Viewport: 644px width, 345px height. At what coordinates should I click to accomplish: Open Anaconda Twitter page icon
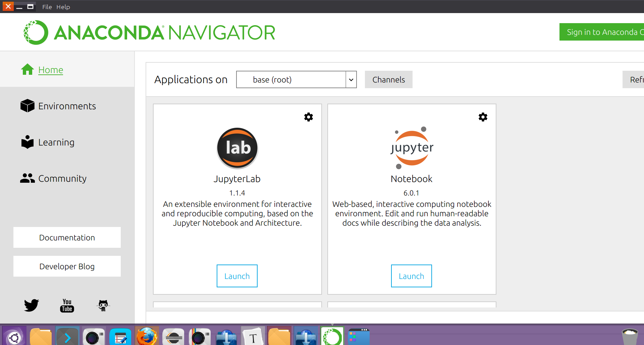[x=32, y=305]
